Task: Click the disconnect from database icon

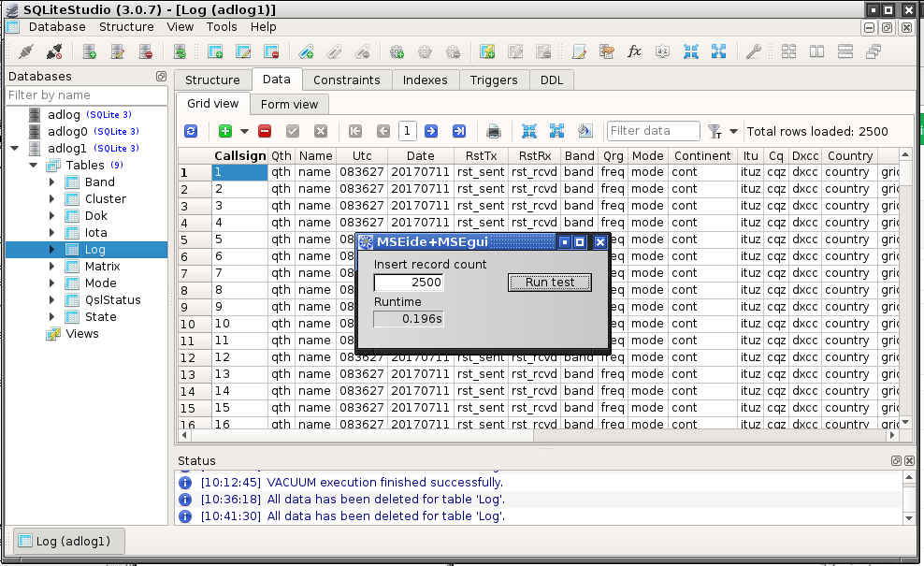Action: 54,51
